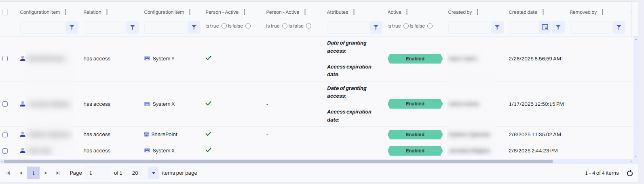The width and height of the screenshot is (644, 184).
Task: Click the filter icon under Removed by column
Action: point(619,27)
